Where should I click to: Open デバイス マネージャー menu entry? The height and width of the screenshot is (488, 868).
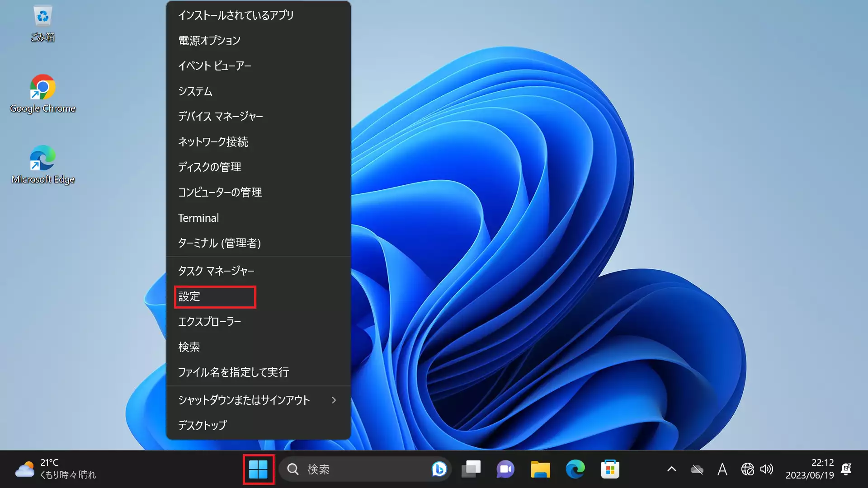click(259, 117)
